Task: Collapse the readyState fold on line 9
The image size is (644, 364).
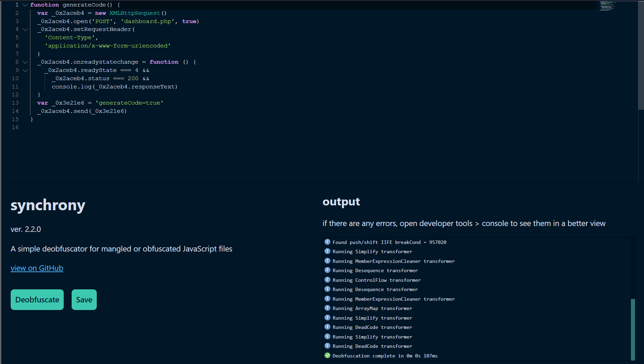Action: pos(25,70)
